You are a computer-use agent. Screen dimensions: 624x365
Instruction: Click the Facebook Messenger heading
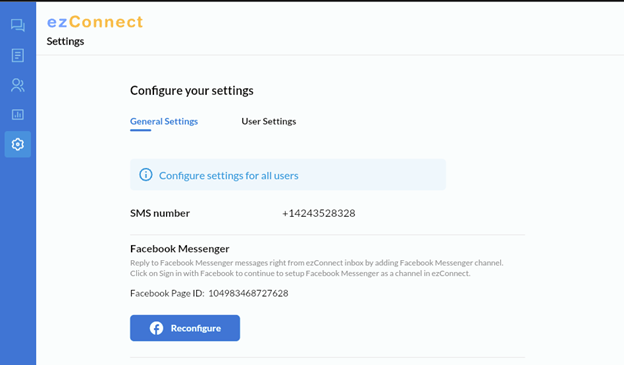[x=179, y=249]
